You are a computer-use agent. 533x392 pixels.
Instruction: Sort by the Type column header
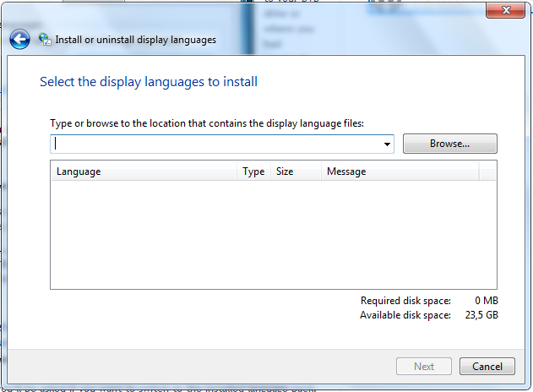[x=253, y=171]
